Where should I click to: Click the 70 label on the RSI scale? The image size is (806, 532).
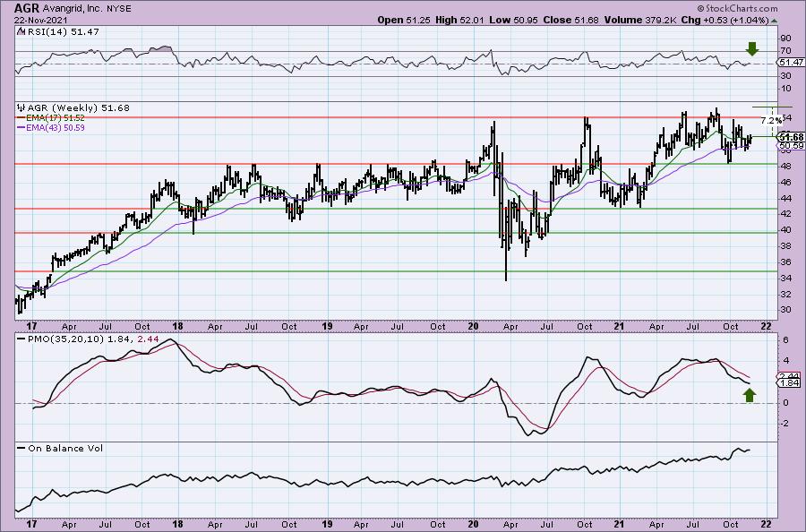pyautogui.click(x=785, y=51)
